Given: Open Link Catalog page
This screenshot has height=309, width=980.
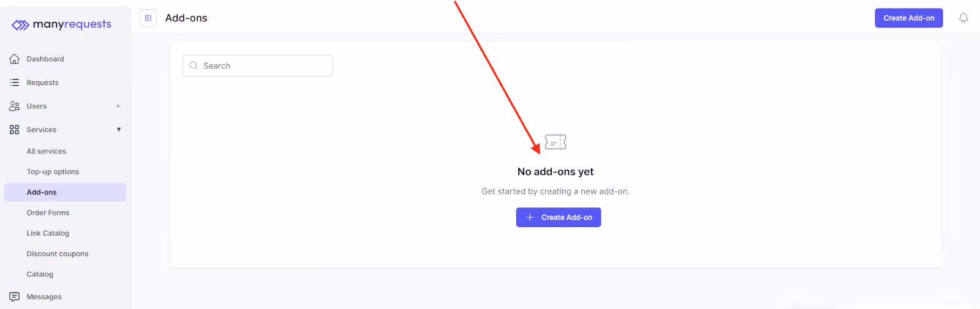Looking at the screenshot, I should point(48,233).
